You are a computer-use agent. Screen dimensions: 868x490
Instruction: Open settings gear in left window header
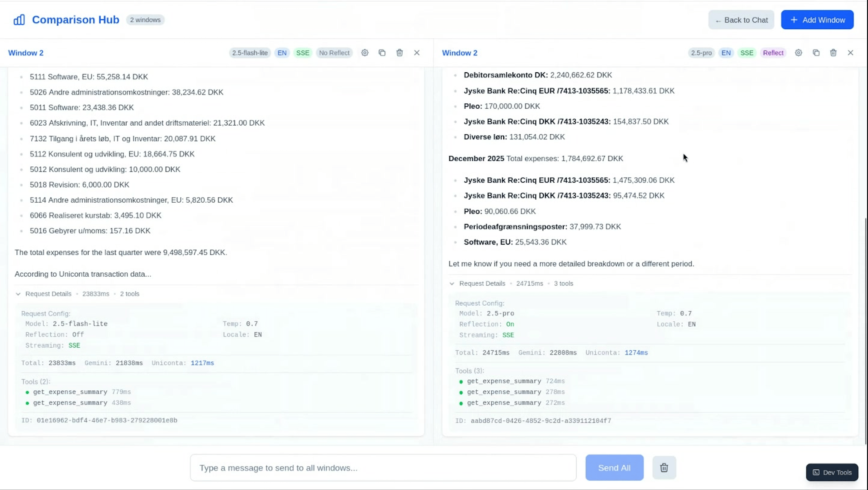(x=365, y=53)
